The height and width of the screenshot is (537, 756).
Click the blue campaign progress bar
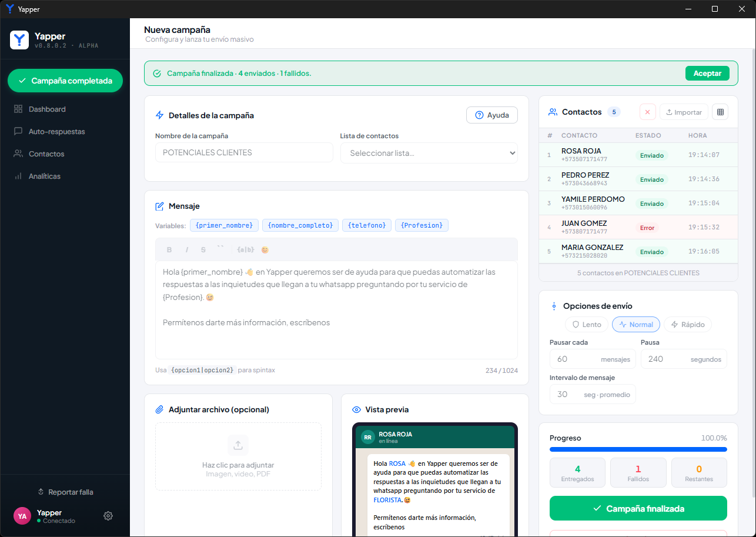tap(638, 449)
